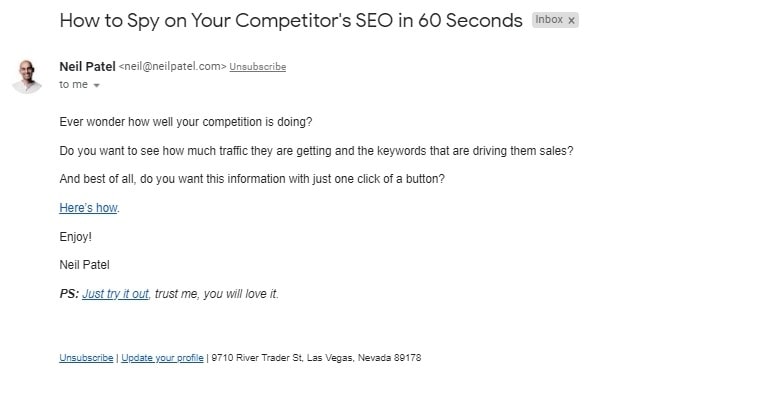This screenshot has height=403, width=757.
Task: Click the footer Unsubscribe link
Action: [x=86, y=358]
